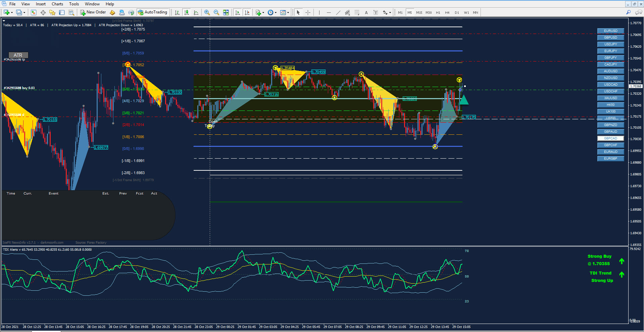The height and width of the screenshot is (332, 644).
Task: Click the New Order button
Action: click(x=93, y=12)
